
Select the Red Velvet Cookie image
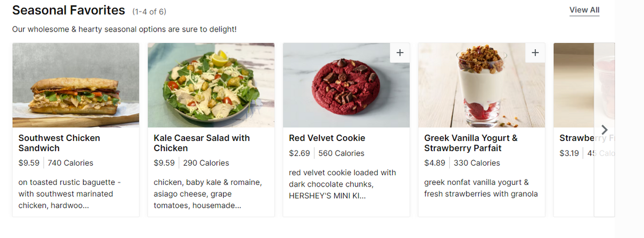[346, 85]
